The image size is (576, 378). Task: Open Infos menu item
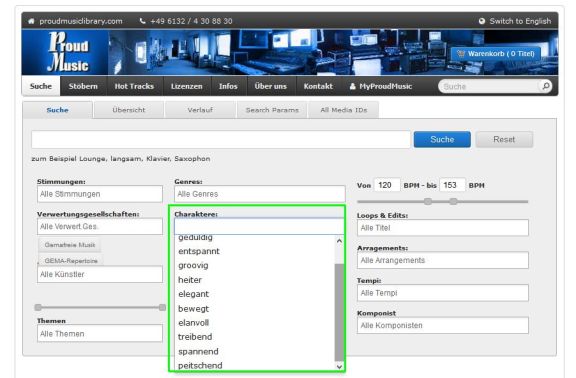[228, 86]
